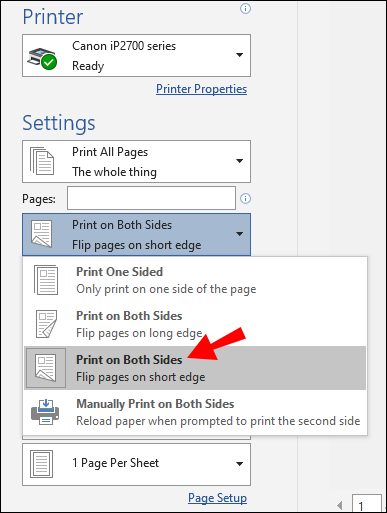387x513 pixels.
Task: Click the info icon beside the Pages field
Action: coord(245,199)
